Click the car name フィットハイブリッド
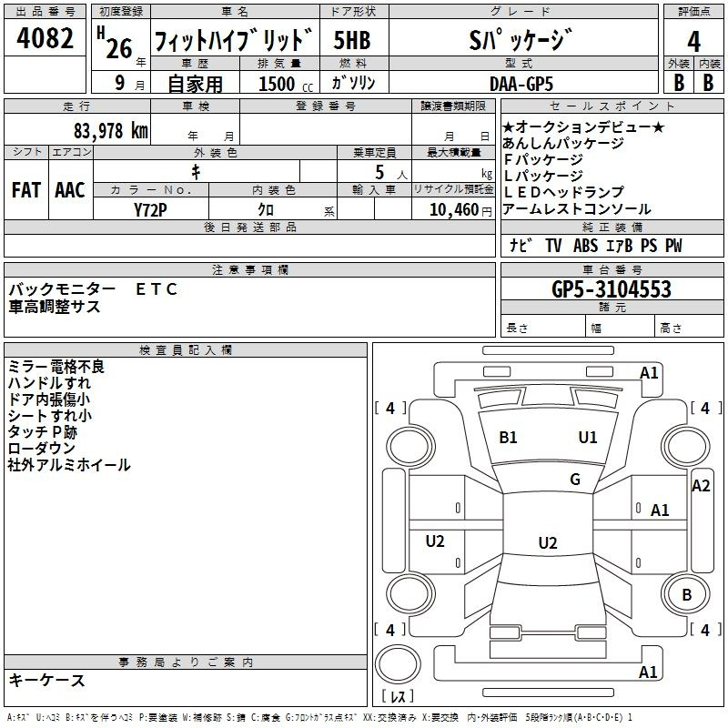728x728 pixels. (x=234, y=39)
